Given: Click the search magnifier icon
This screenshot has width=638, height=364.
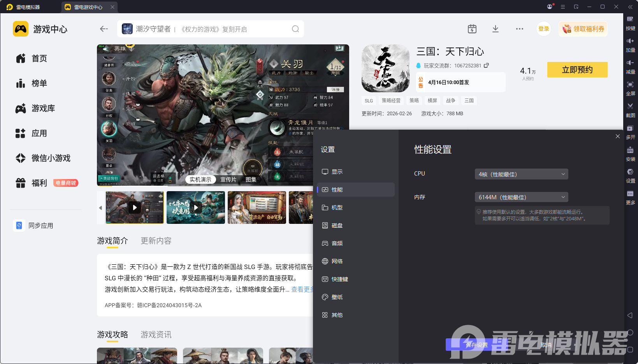Looking at the screenshot, I should point(295,29).
